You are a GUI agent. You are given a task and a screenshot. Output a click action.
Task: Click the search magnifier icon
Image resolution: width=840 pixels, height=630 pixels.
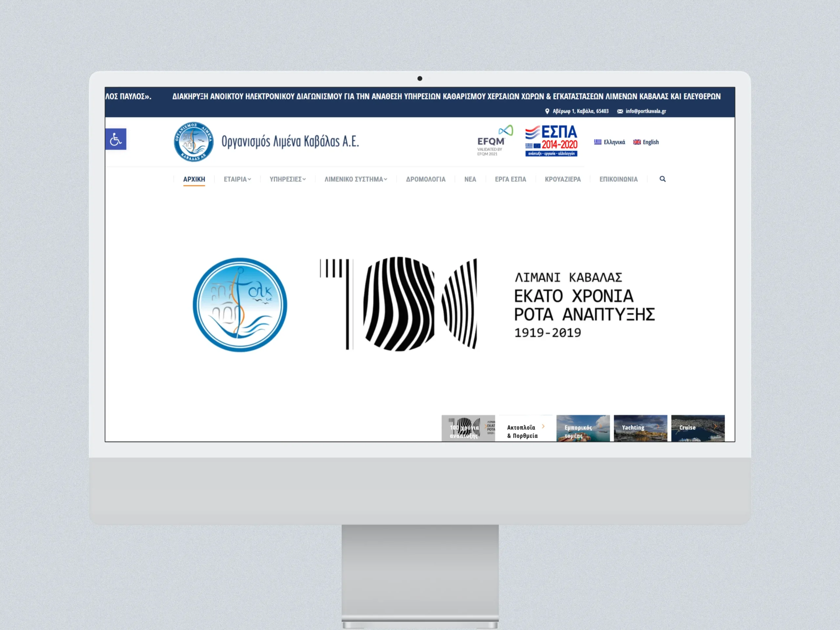(662, 179)
